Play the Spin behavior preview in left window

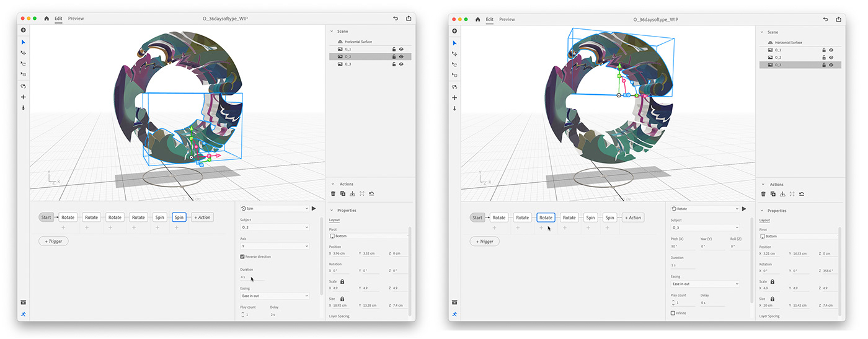(x=314, y=209)
